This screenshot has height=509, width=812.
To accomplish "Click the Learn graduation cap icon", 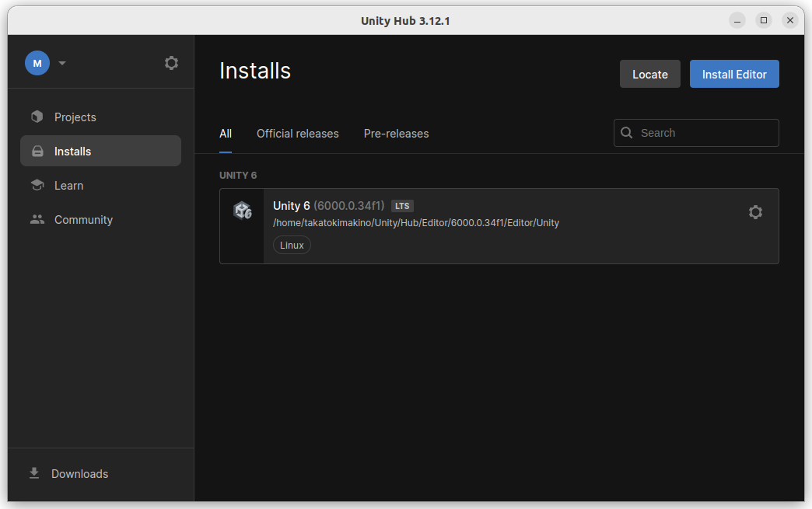I will 37,185.
